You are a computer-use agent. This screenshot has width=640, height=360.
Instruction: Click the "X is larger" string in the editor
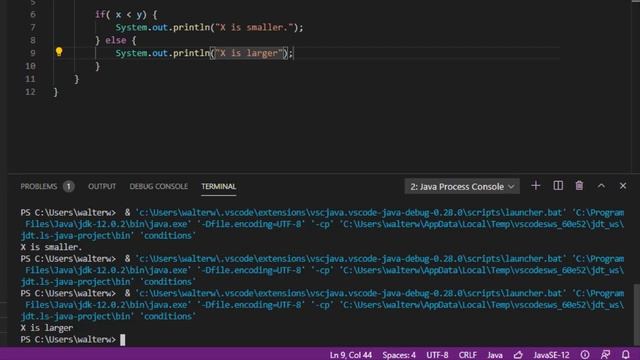(x=249, y=53)
